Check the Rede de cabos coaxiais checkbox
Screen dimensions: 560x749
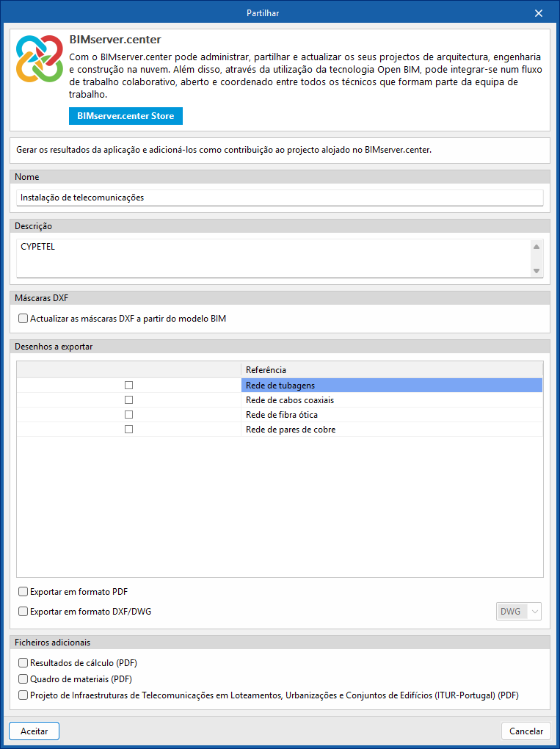pos(128,399)
